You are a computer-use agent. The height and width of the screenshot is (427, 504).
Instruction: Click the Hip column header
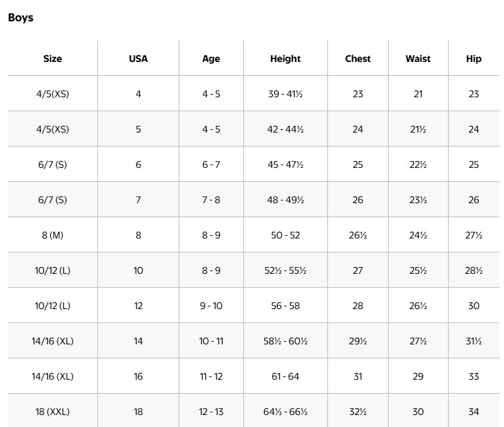(474, 59)
